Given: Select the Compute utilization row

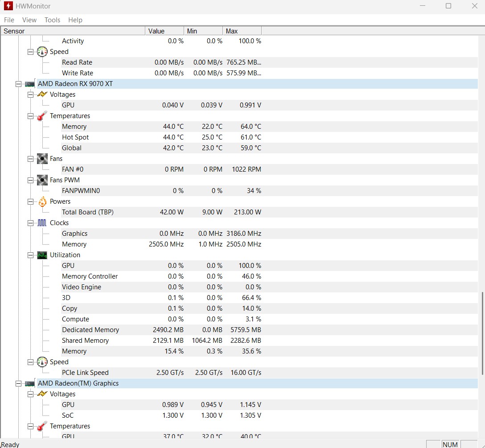Looking at the screenshot, I should click(269, 319).
